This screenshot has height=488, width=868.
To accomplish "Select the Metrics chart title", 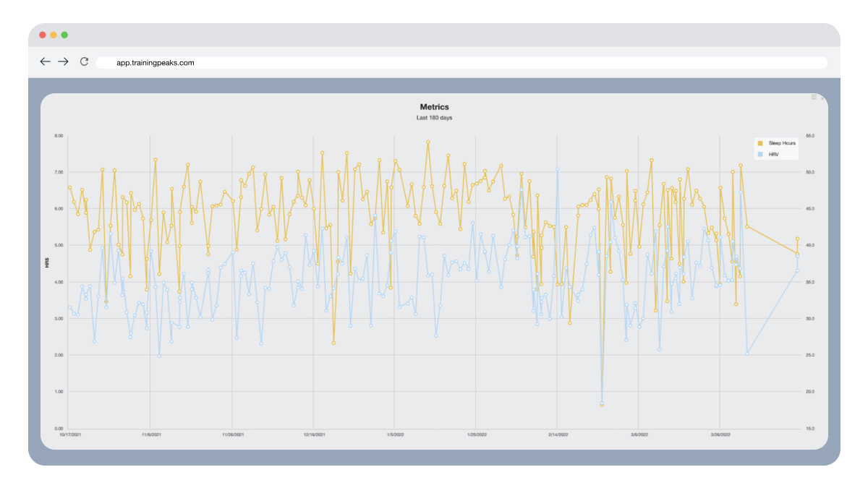I will (434, 107).
